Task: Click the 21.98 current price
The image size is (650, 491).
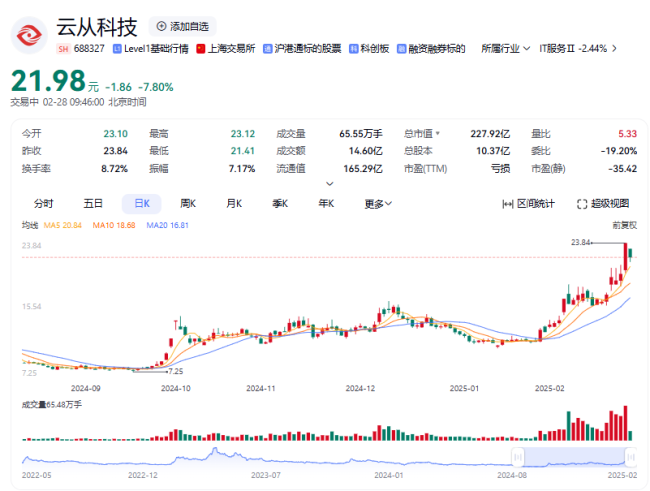Action: [48, 80]
